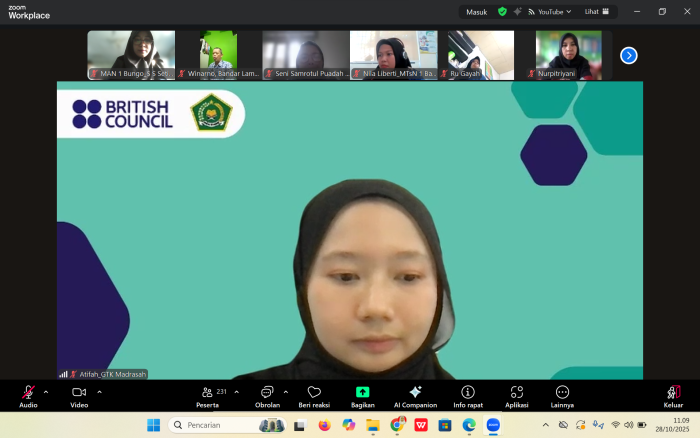
Task: Select MAN 1 Bungo participant thumbnail
Action: pos(131,55)
